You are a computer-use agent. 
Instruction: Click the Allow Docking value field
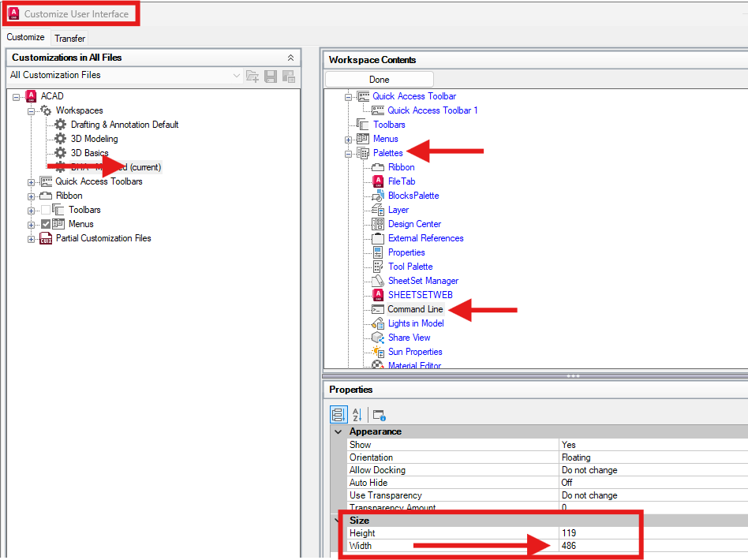653,470
